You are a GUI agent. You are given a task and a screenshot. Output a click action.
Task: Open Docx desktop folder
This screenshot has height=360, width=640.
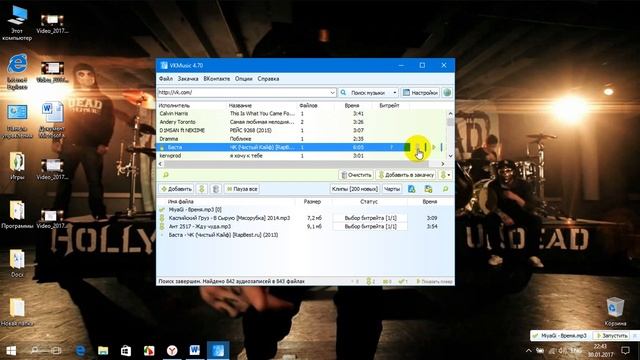point(17,264)
